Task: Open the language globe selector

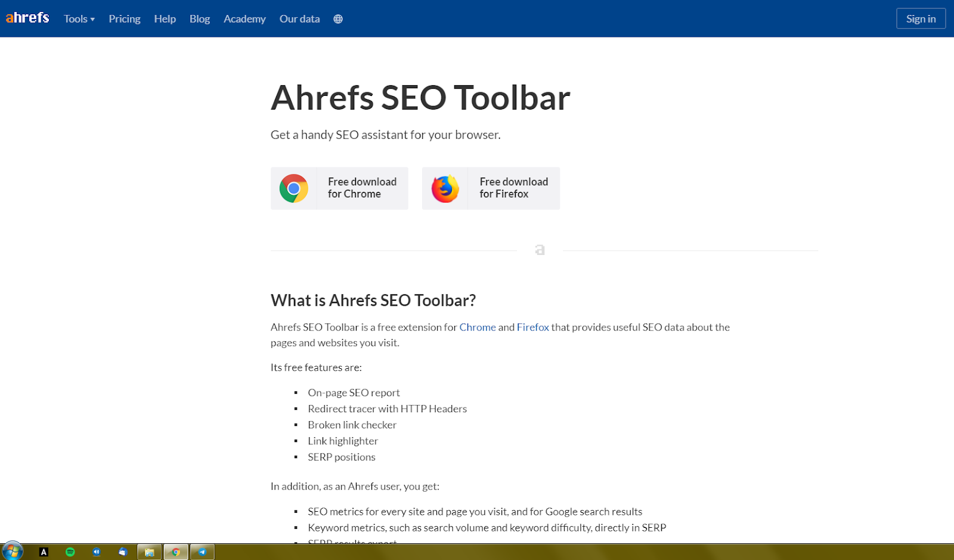Action: click(x=338, y=19)
